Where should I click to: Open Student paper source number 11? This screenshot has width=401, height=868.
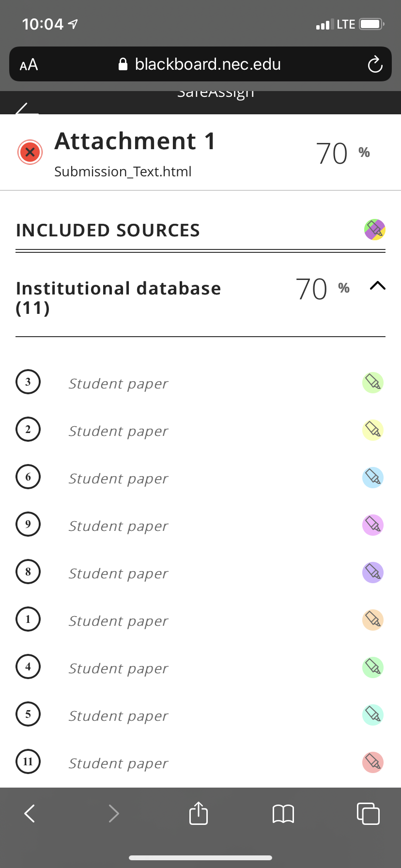(118, 763)
